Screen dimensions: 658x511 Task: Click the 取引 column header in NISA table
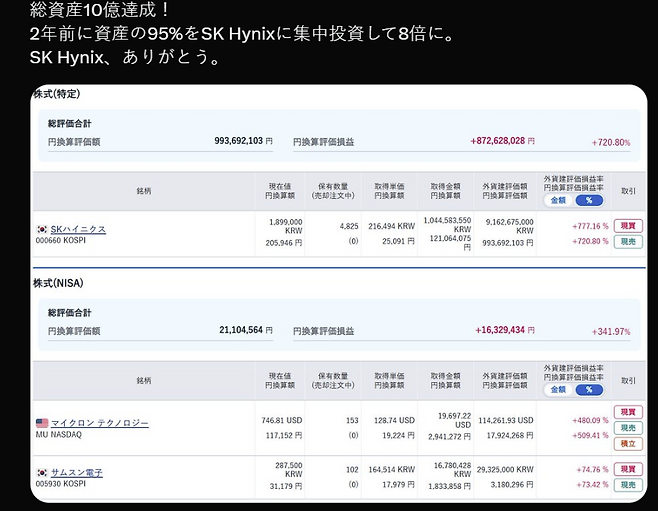tap(628, 381)
